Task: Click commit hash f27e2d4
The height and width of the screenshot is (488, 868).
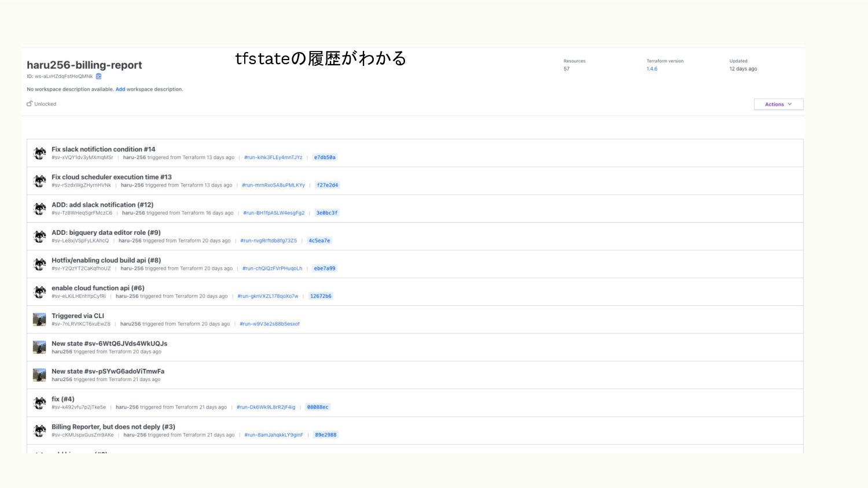Action: point(328,185)
